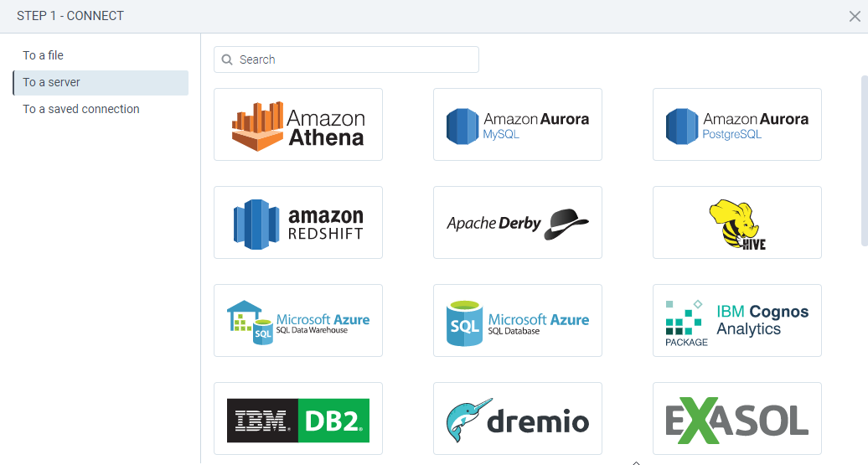Choose the Dremio connector

click(517, 419)
